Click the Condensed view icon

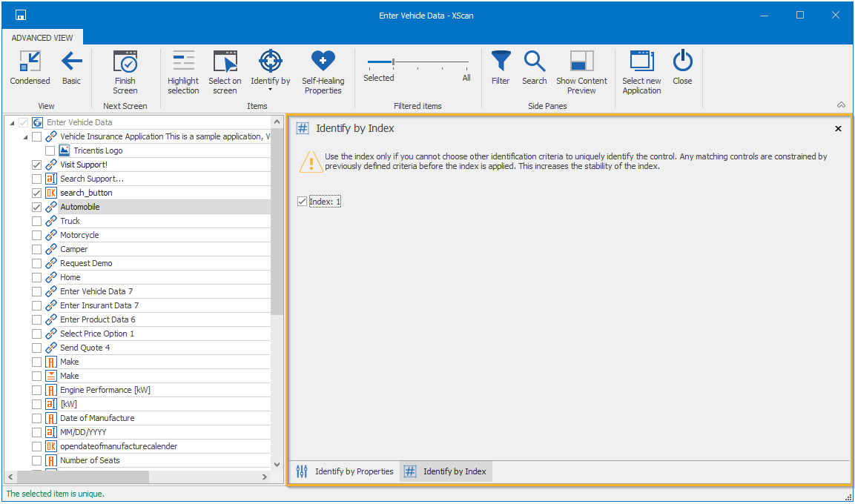coord(30,62)
